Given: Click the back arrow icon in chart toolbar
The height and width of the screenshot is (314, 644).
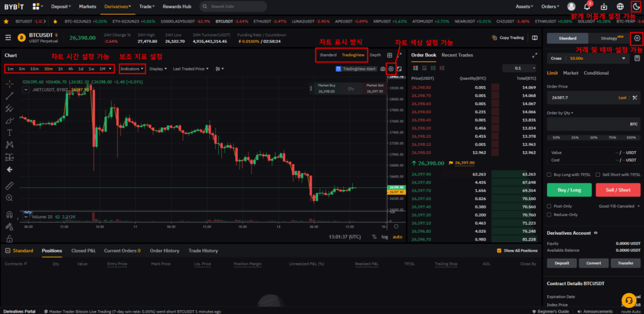Looking at the screenshot, I should (x=9, y=169).
